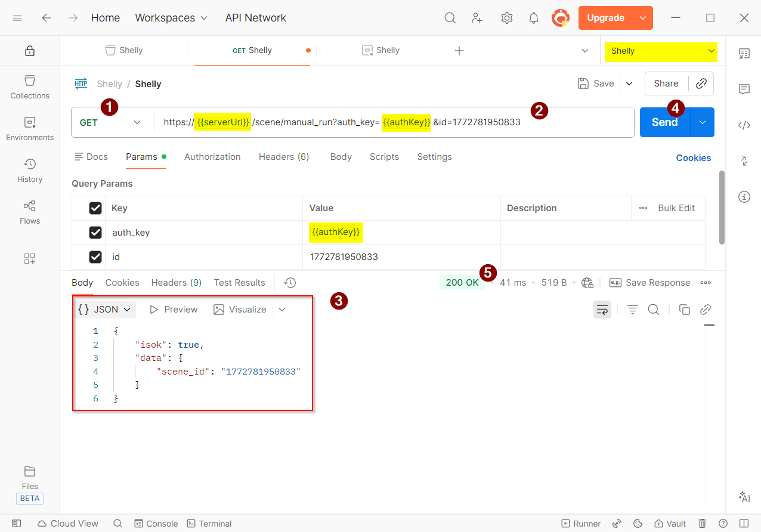Open the JSON response format dropdown
Screen dimensions: 761x532
point(104,309)
